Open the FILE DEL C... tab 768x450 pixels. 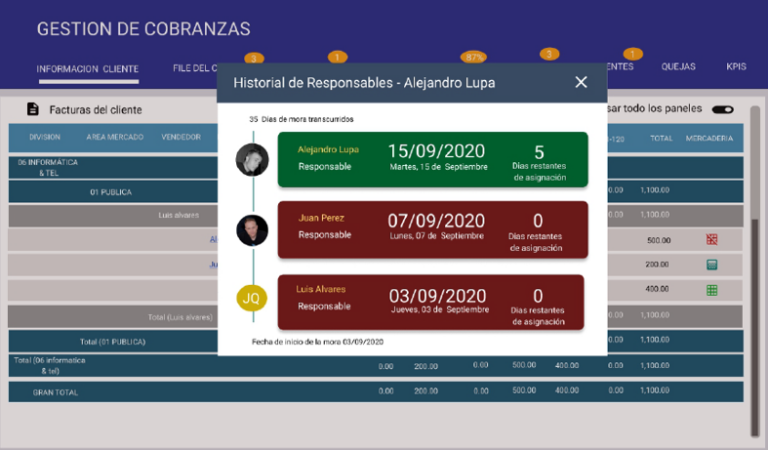(195, 68)
